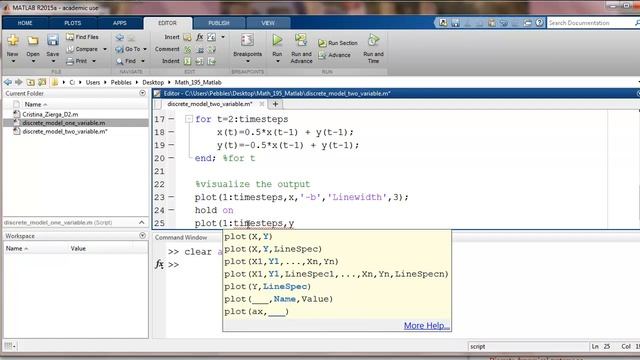This screenshot has width=640, height=360.
Task: Click the browse for folder icon
Action: coord(42,82)
